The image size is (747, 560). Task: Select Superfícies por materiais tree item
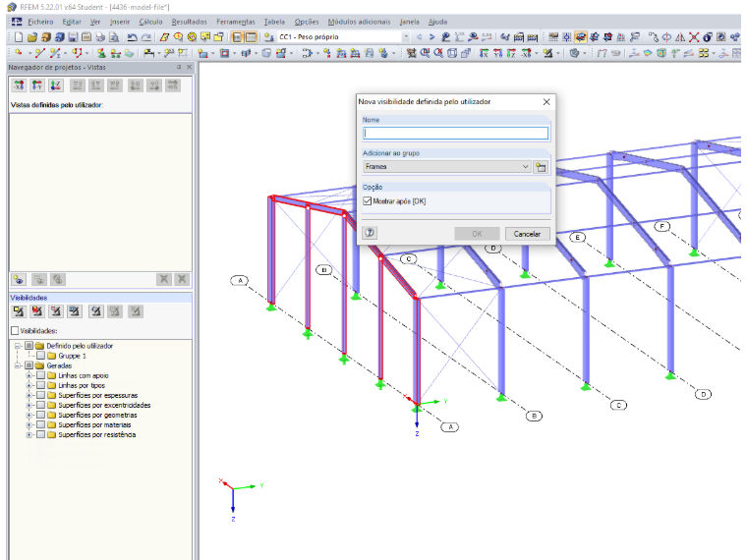(94, 424)
